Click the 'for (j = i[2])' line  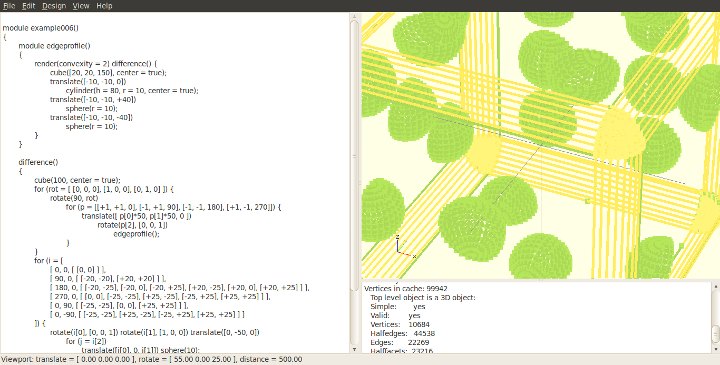coord(86,341)
